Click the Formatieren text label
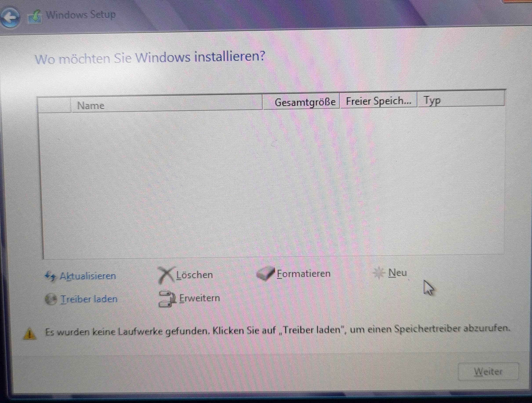This screenshot has width=532, height=403. coord(303,274)
